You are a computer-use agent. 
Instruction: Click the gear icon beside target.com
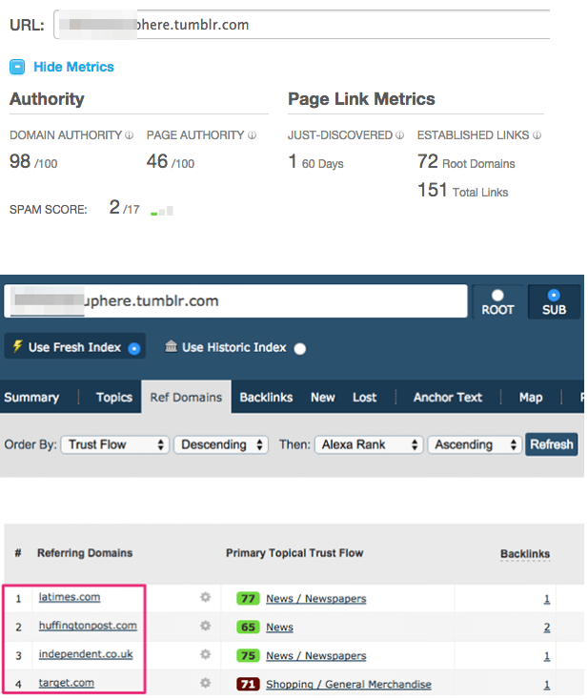(204, 684)
